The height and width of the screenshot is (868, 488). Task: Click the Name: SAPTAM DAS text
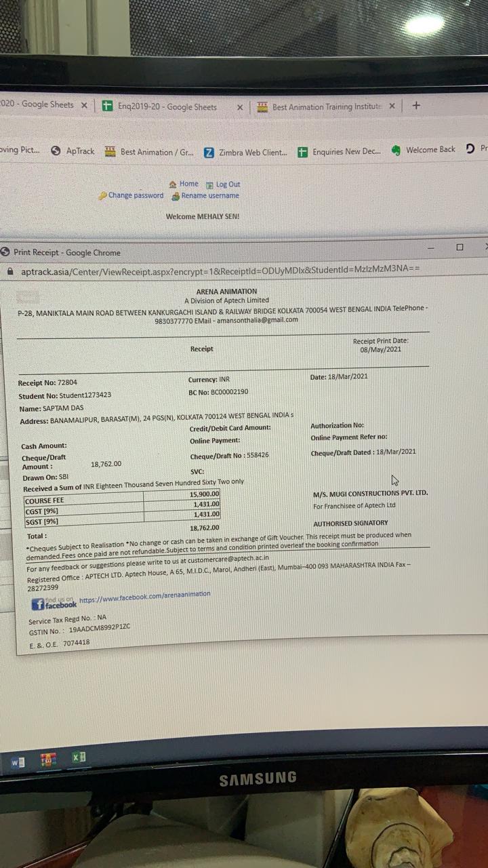pos(52,408)
